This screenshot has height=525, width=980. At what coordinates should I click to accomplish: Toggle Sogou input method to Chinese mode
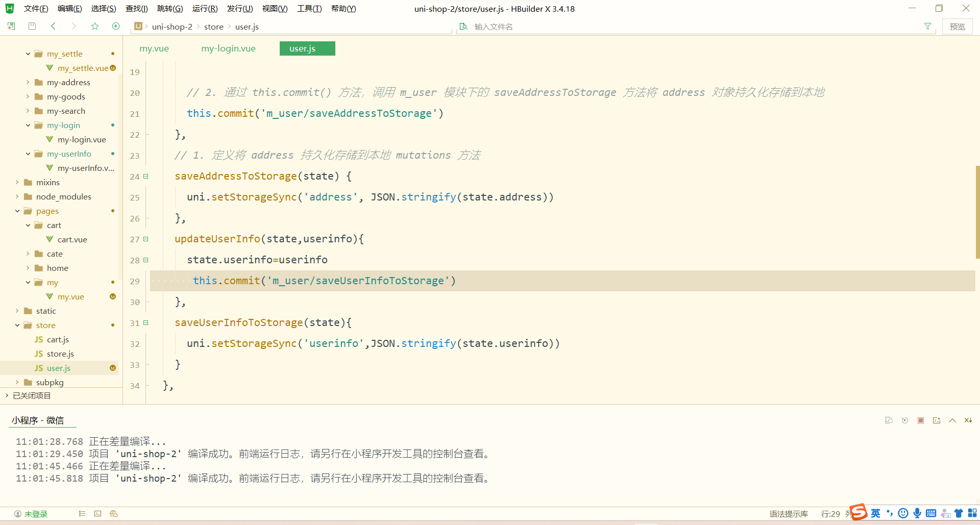pos(876,513)
